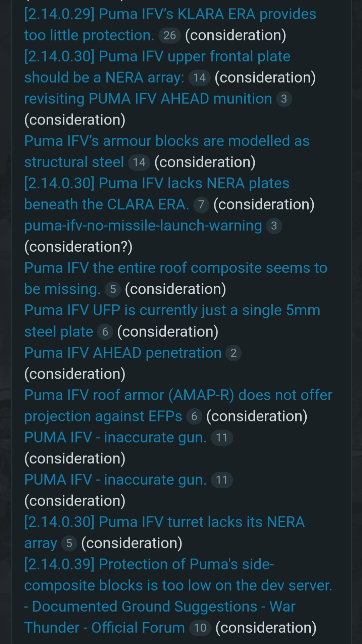Click the 6 badge after steel plate
The width and height of the screenshot is (362, 644).
105,332
